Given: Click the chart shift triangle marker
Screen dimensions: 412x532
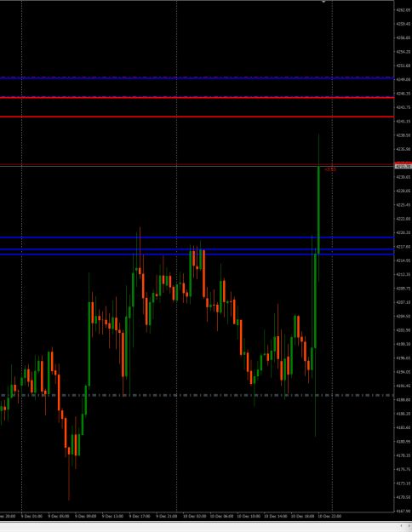Looking at the screenshot, I should point(323,2).
